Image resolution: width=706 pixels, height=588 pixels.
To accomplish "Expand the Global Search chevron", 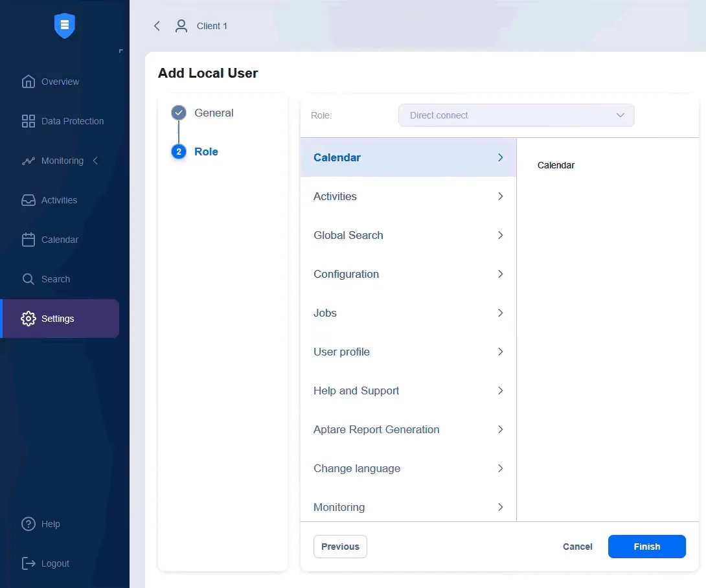I will (500, 235).
